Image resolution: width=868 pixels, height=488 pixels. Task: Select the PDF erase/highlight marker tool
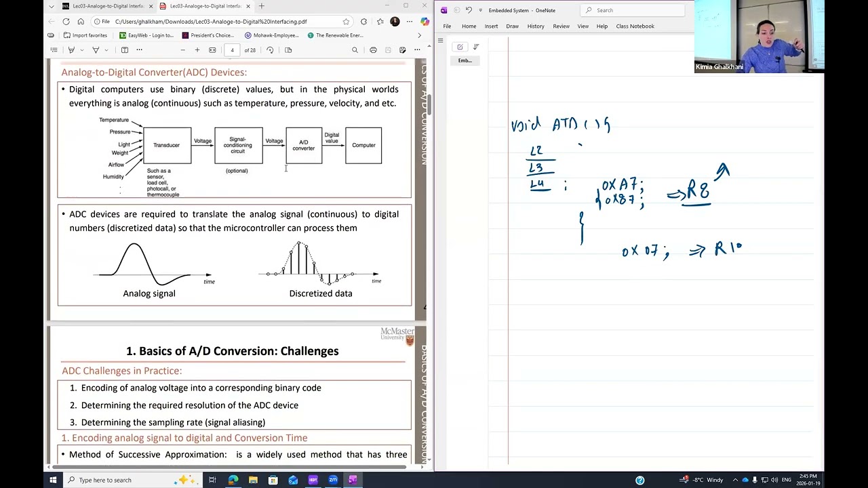click(96, 50)
